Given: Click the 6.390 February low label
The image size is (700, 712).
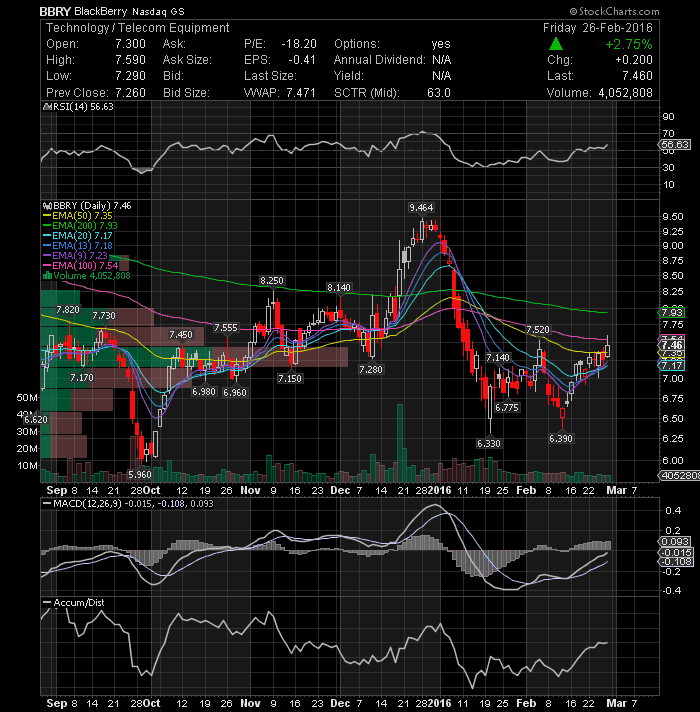Looking at the screenshot, I should 561,439.
